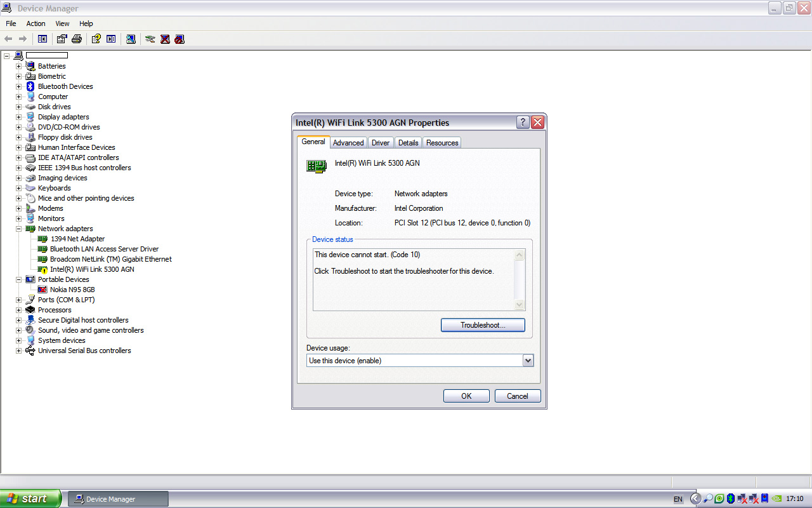Screen dimensions: 812x508
Task: Click the clock showing 17:10
Action: point(795,499)
